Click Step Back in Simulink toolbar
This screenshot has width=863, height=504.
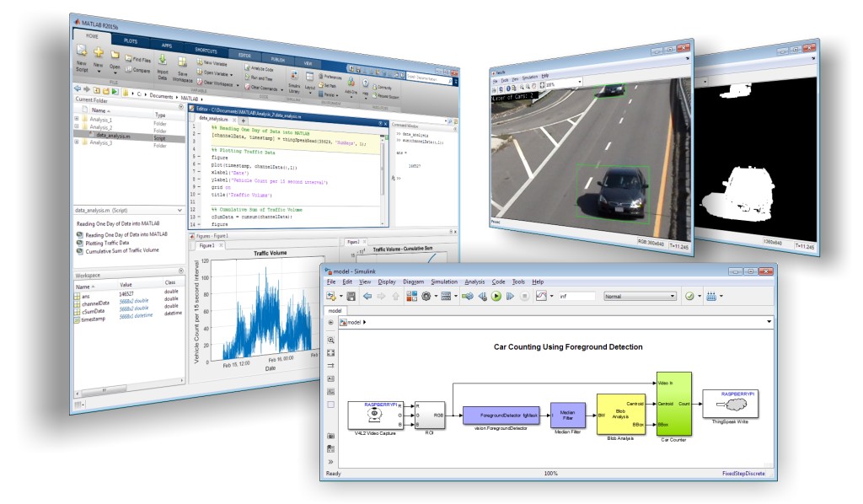pyautogui.click(x=483, y=296)
